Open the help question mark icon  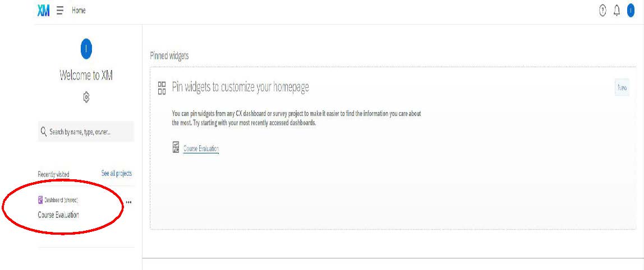pos(603,11)
